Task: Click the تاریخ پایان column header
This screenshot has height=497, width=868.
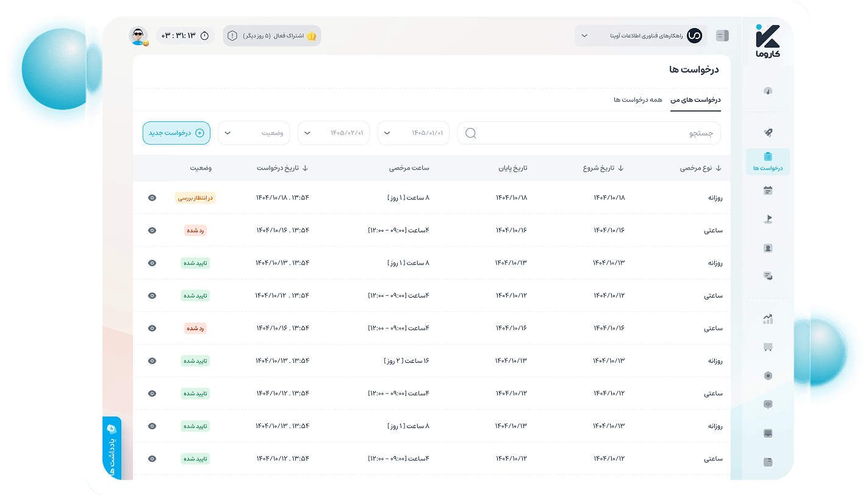Action: 512,168
